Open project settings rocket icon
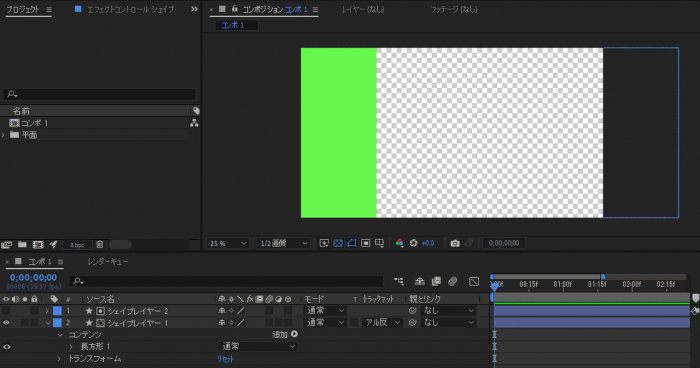Viewport: 700px width, 368px height. click(x=53, y=244)
